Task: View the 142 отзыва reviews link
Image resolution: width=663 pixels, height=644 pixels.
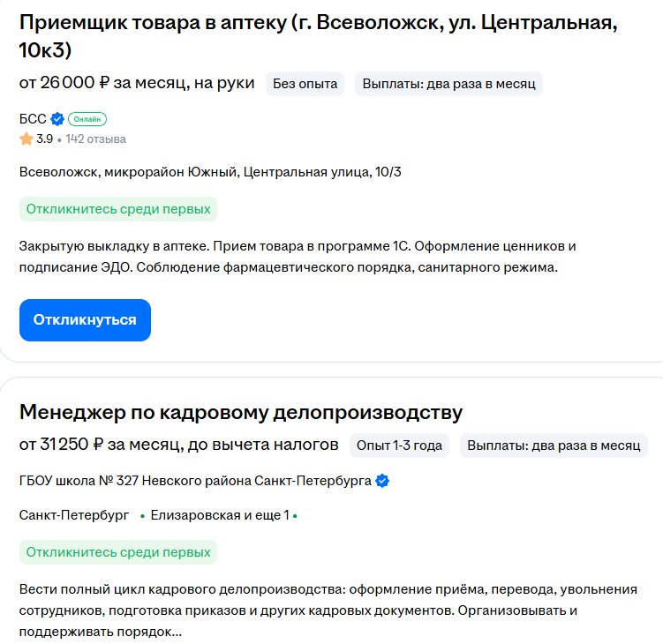Action: click(x=95, y=139)
